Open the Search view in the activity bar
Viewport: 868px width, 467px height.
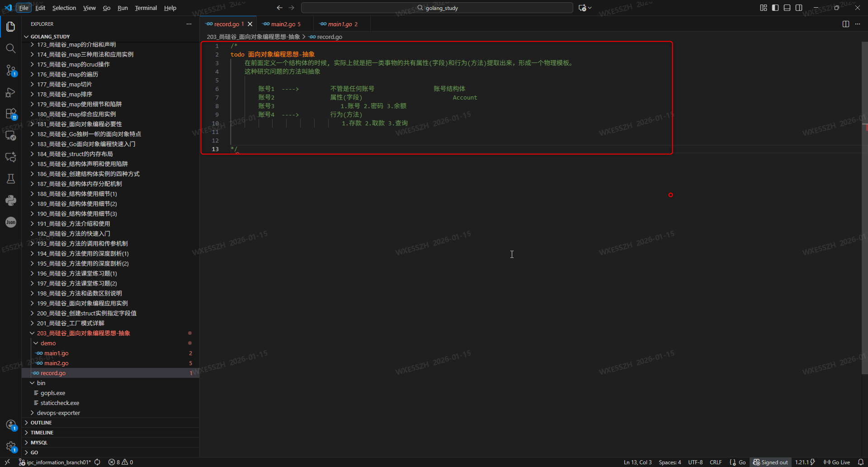coord(11,48)
